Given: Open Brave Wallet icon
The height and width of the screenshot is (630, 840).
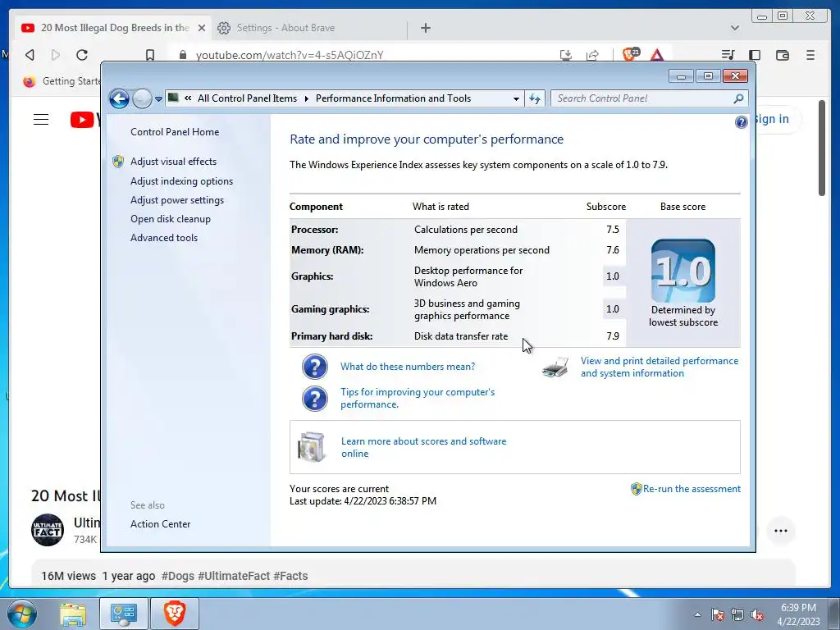Looking at the screenshot, I should (782, 55).
